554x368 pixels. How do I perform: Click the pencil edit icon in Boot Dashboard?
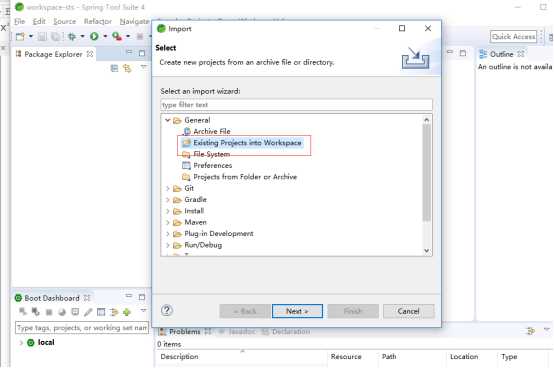click(88, 312)
